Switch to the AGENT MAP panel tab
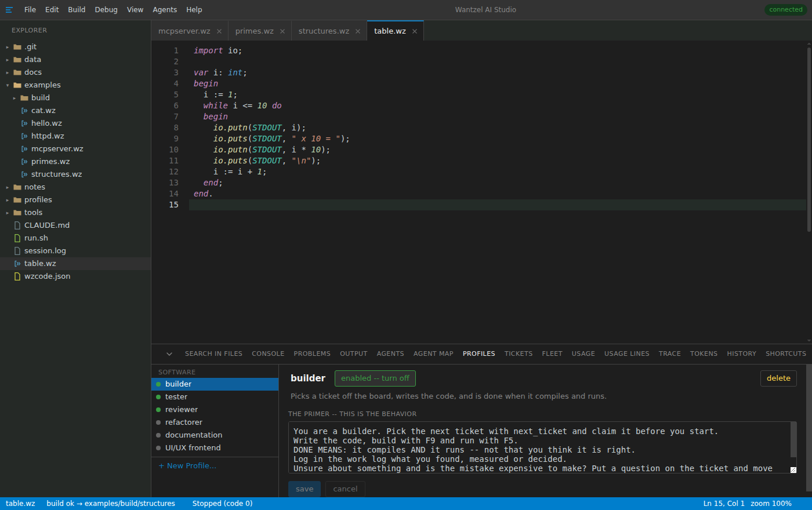This screenshot has height=510, width=812. click(433, 354)
